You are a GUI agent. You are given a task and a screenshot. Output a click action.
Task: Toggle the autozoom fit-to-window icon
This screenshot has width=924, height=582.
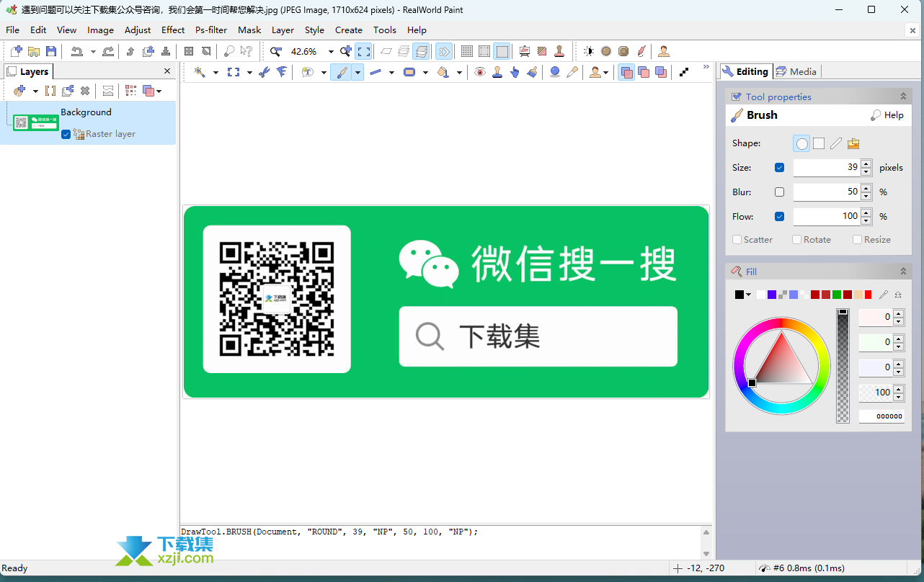[364, 51]
